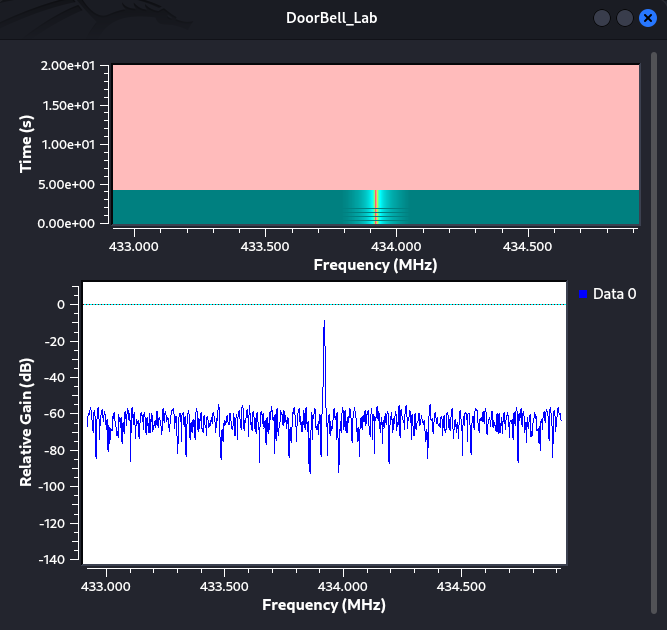Click the pink area of waterfall plot

pyautogui.click(x=376, y=127)
